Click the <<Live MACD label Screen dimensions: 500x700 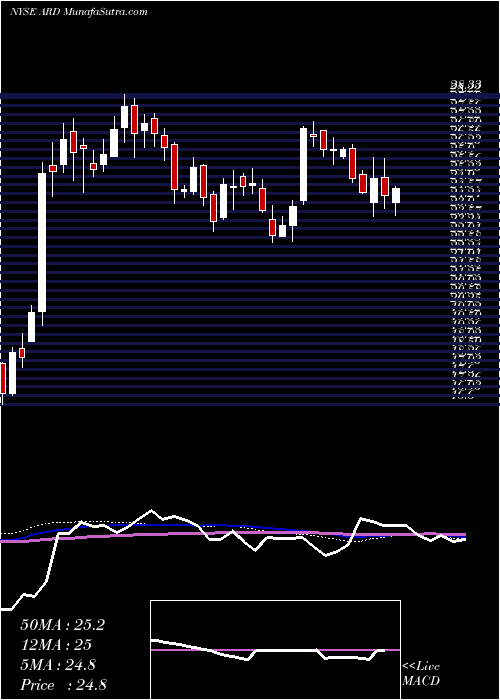421,674
